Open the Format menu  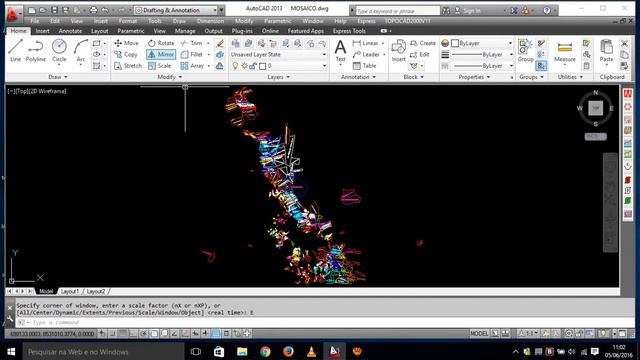tap(128, 21)
